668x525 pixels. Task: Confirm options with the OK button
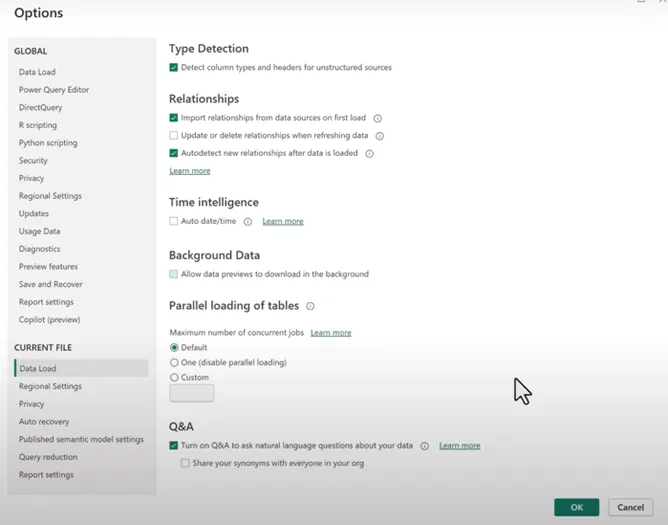click(x=576, y=507)
